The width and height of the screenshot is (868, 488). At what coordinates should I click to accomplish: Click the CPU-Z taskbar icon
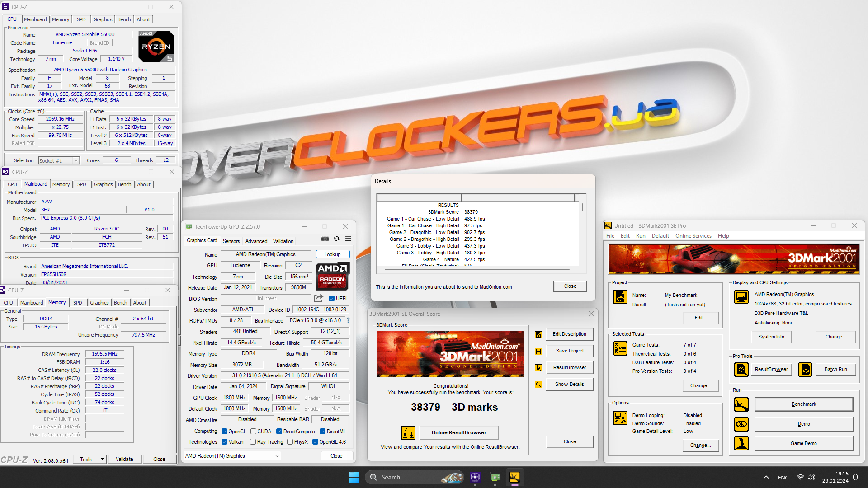coord(475,477)
